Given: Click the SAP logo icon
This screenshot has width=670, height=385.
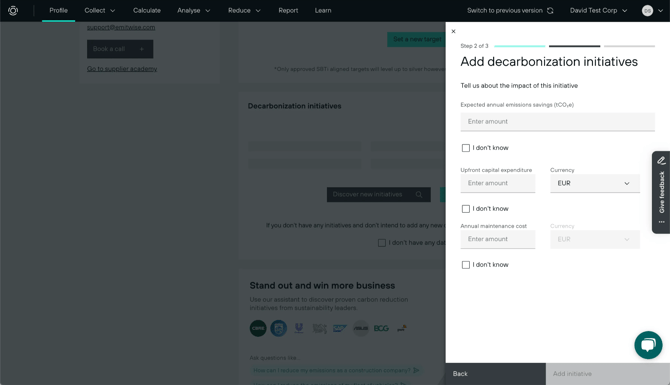Looking at the screenshot, I should click(340, 328).
